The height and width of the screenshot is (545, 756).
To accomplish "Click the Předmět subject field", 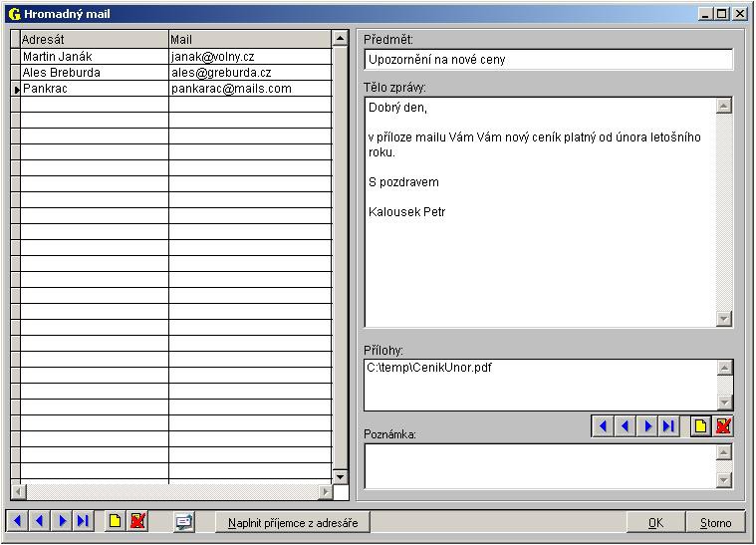I will pyautogui.click(x=548, y=60).
